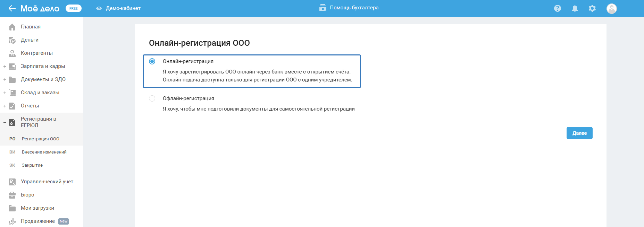Click the Деньги coins icon
Viewport: 644px width, 227px height.
pos(12,40)
